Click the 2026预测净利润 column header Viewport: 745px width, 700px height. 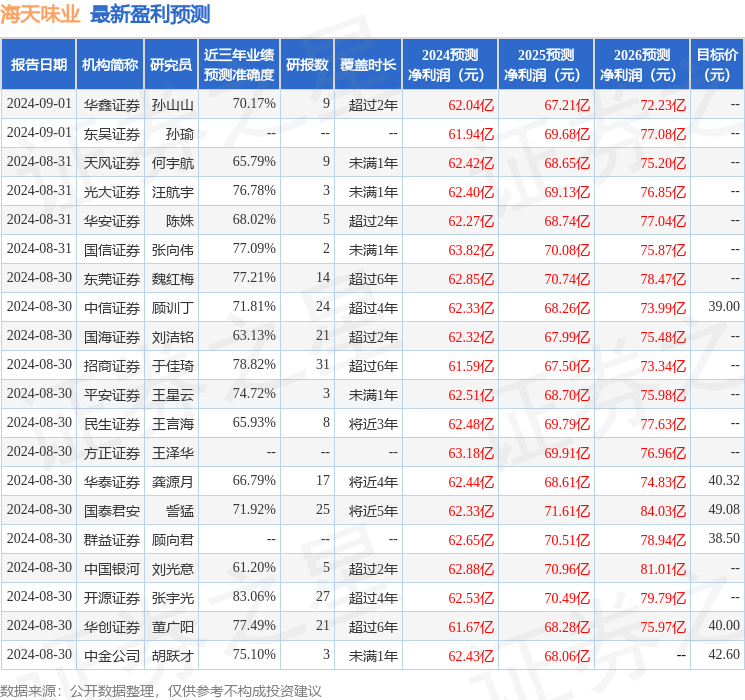pos(642,65)
